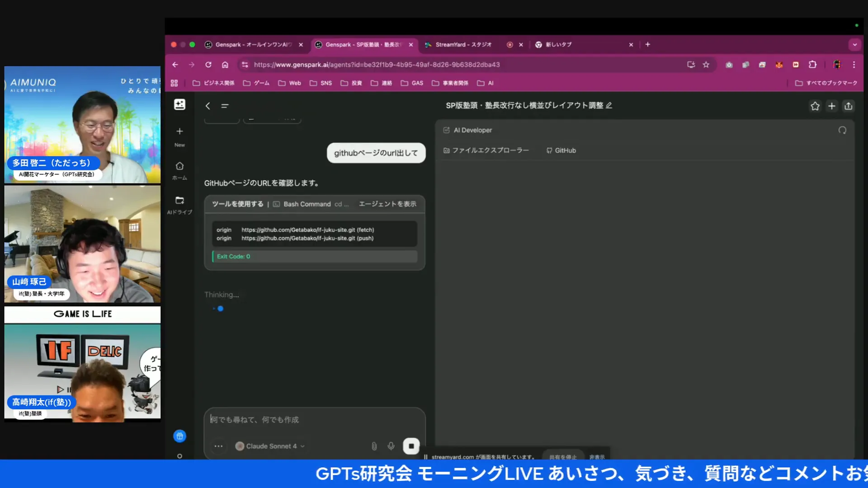Screen dimensions: 868x488
Task: Click the site info icon in address bar
Action: (245, 65)
